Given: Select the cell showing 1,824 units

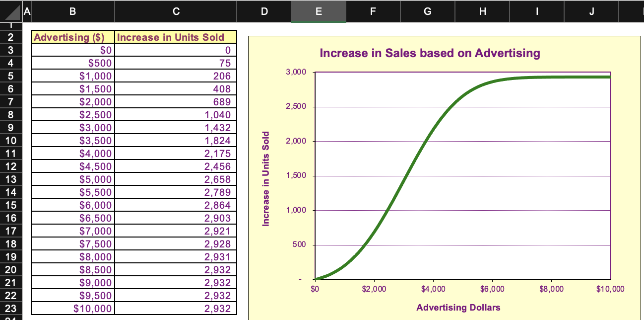Looking at the screenshot, I should [x=176, y=141].
